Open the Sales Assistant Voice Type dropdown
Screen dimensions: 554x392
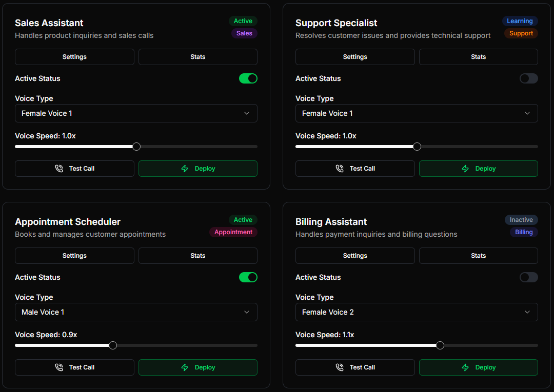(136, 113)
